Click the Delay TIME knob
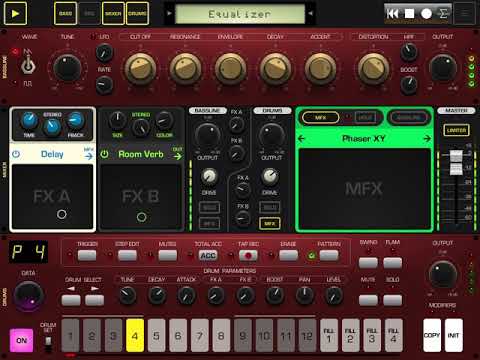480x360 pixels. pyautogui.click(x=29, y=121)
